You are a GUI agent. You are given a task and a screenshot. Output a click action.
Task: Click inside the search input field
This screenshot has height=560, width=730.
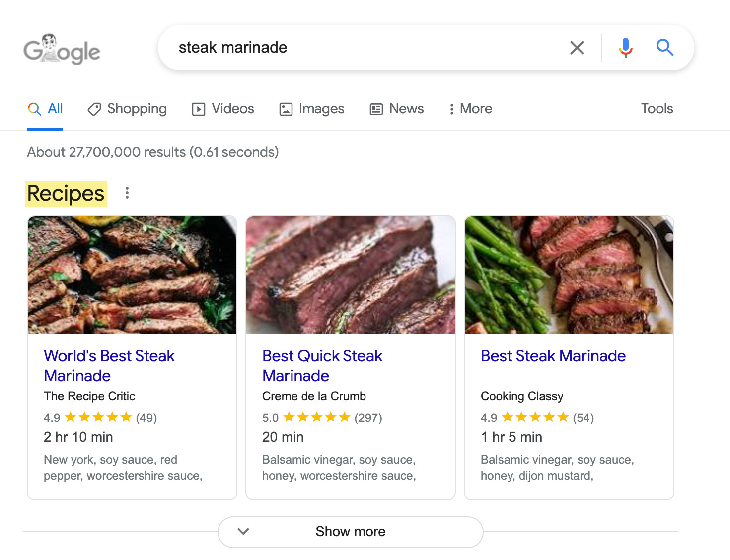[x=348, y=47]
